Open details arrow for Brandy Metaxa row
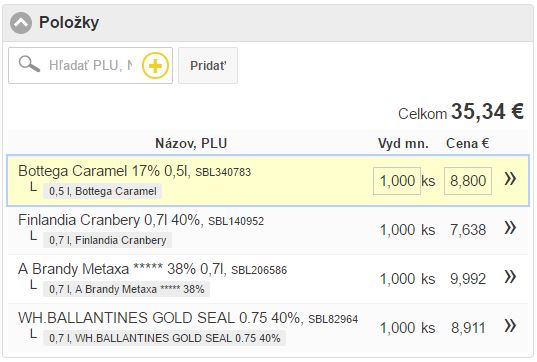This screenshot has height=362, width=537. tap(510, 277)
